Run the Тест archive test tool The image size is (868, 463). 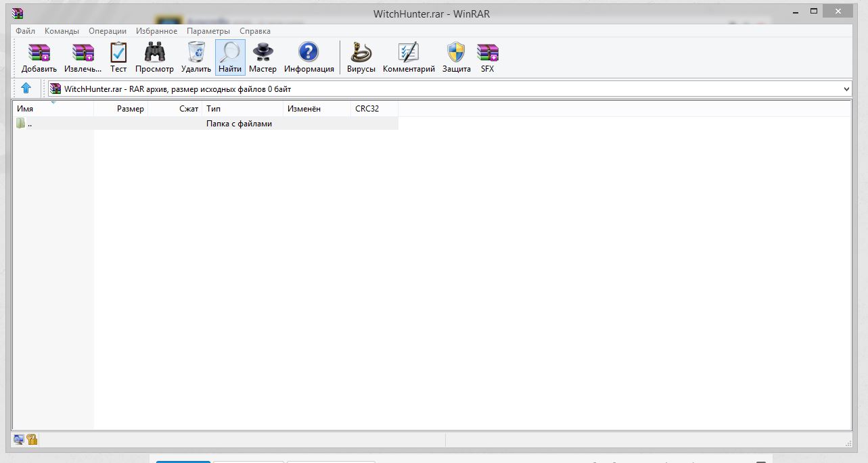click(118, 57)
